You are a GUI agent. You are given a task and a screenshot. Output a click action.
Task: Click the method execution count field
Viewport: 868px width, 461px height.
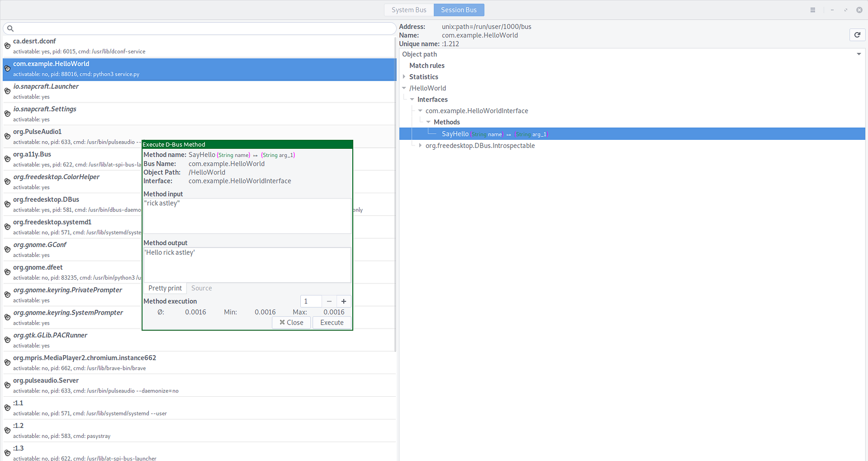point(311,301)
